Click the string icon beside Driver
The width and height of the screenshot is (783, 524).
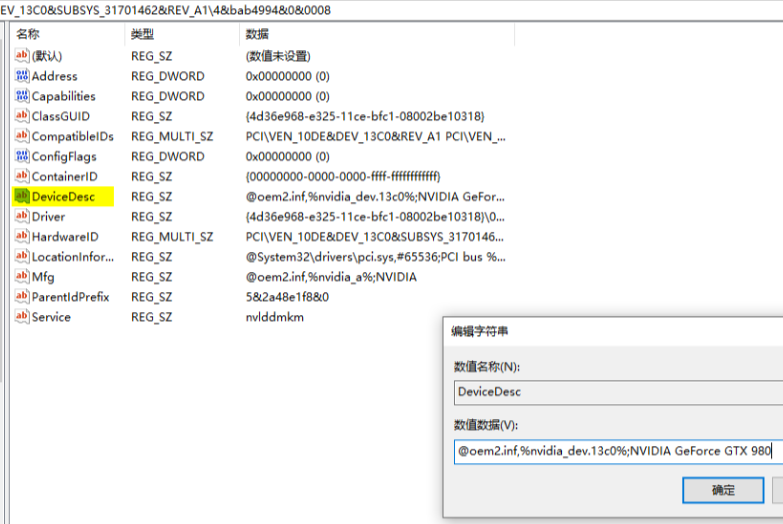point(22,216)
